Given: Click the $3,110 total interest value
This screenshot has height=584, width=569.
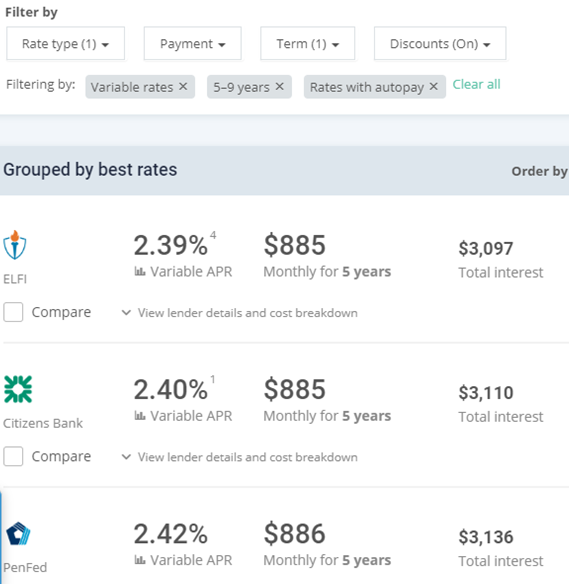Looking at the screenshot, I should [486, 393].
